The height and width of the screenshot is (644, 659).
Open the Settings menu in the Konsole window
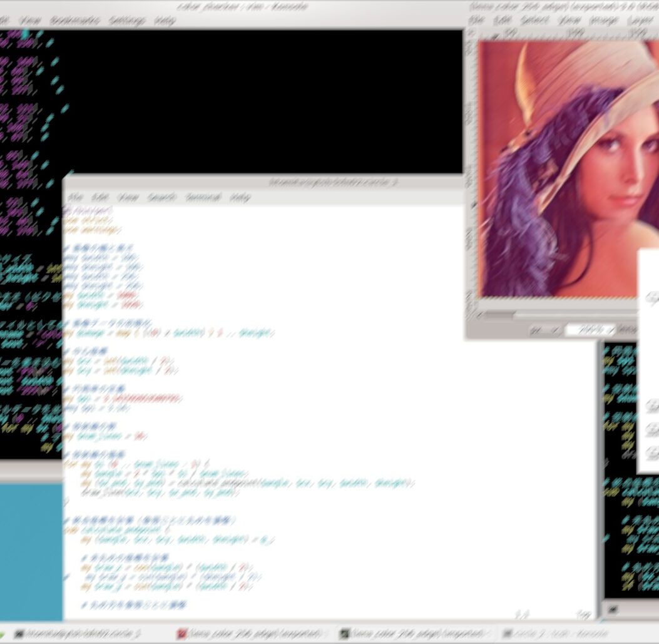click(x=127, y=20)
